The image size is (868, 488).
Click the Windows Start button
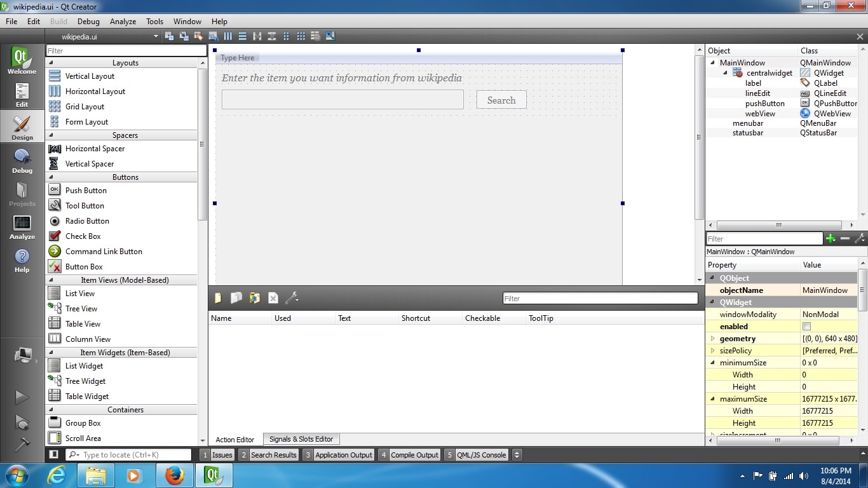tap(17, 475)
